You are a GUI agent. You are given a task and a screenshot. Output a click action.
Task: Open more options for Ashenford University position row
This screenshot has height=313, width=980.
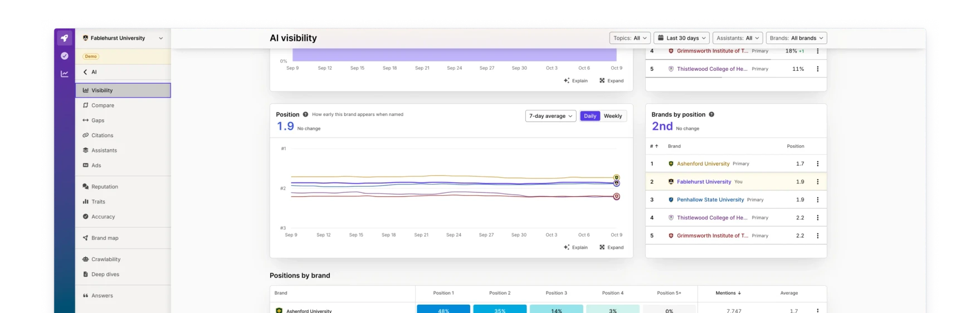[x=817, y=164]
